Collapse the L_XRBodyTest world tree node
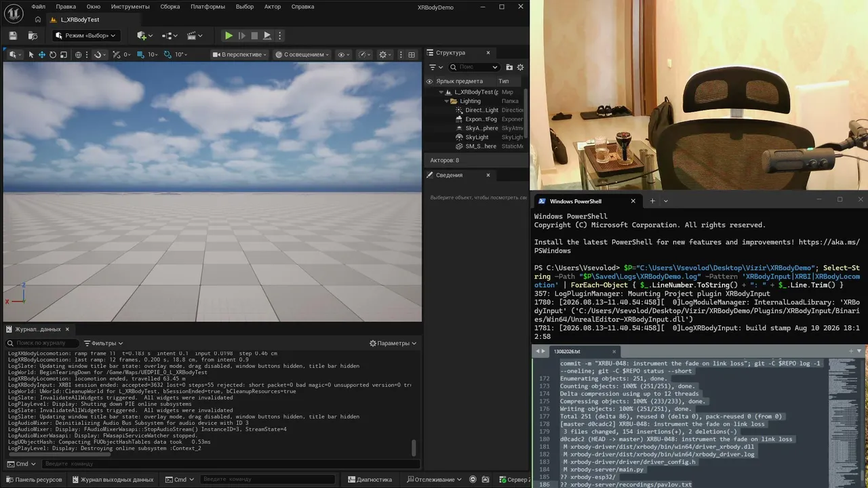This screenshot has height=488, width=868. coord(441,91)
